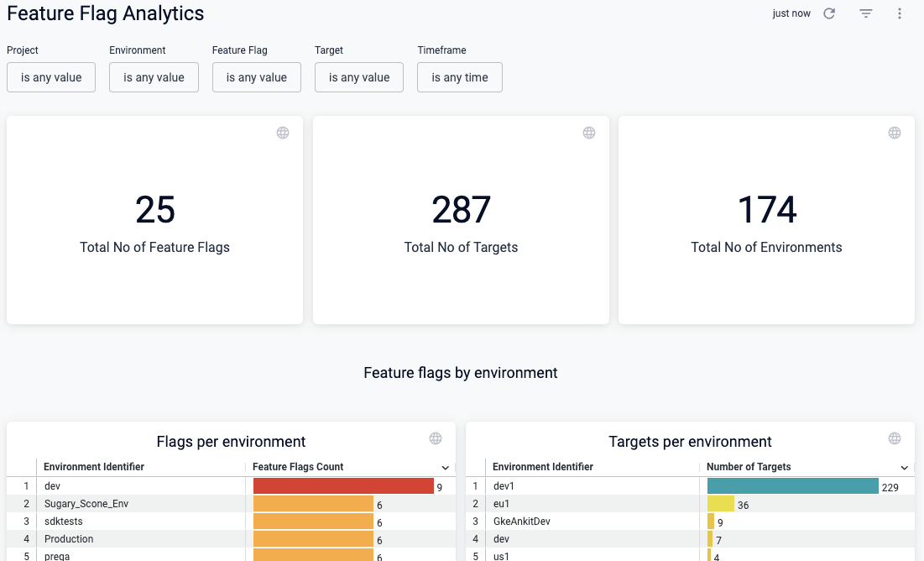Click the globe icon on Flags per environment tile
Viewport: 924px width, 561px height.
tap(436, 438)
